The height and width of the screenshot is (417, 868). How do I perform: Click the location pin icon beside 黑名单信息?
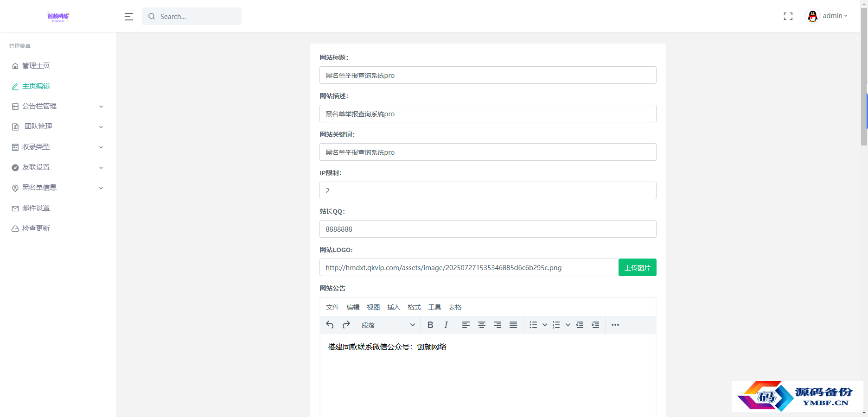point(15,188)
